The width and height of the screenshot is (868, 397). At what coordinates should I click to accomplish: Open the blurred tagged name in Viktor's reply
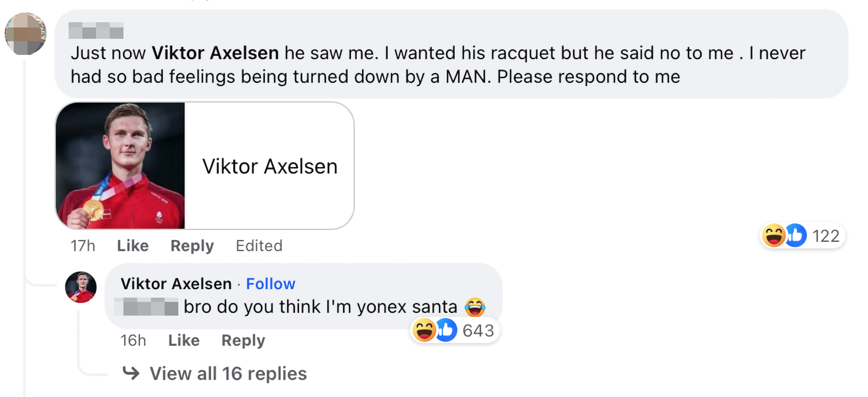coord(146,307)
